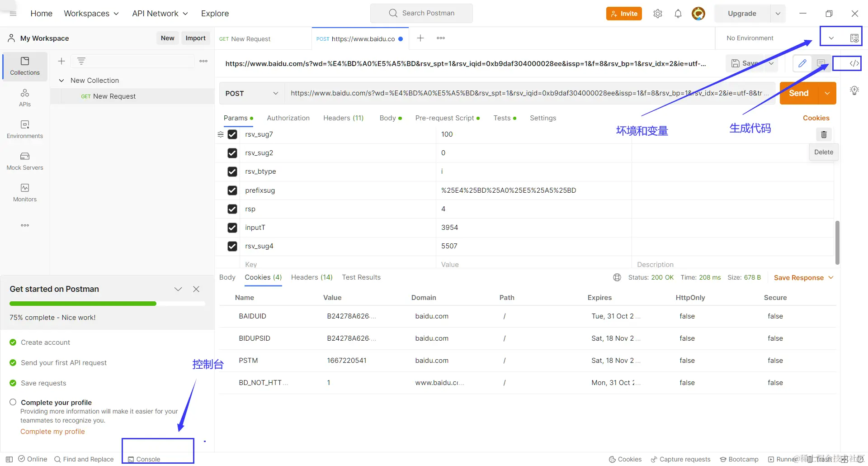Image resolution: width=868 pixels, height=466 pixels.
Task: Switch to the Tests tab
Action: (x=505, y=118)
